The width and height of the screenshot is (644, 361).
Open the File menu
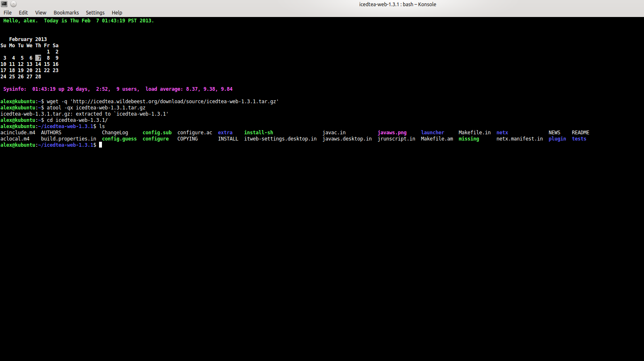[7, 13]
